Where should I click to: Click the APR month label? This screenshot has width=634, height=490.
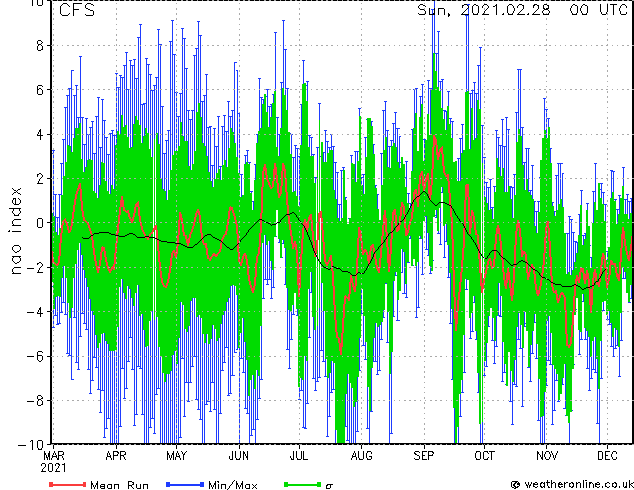coord(116,456)
